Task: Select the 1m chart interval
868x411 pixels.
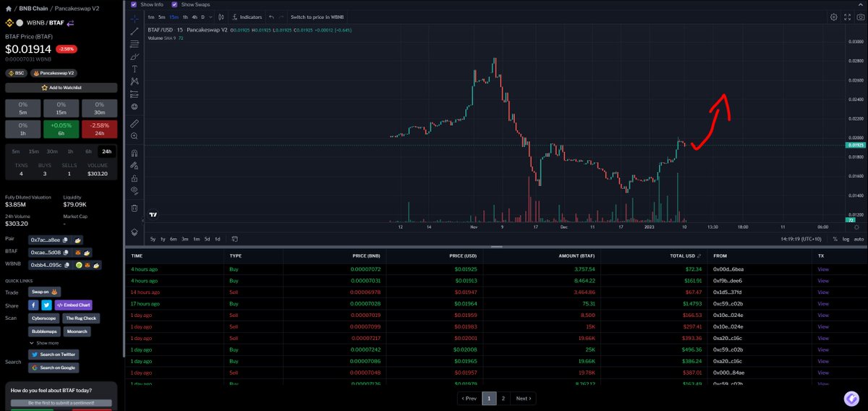Action: click(x=150, y=16)
